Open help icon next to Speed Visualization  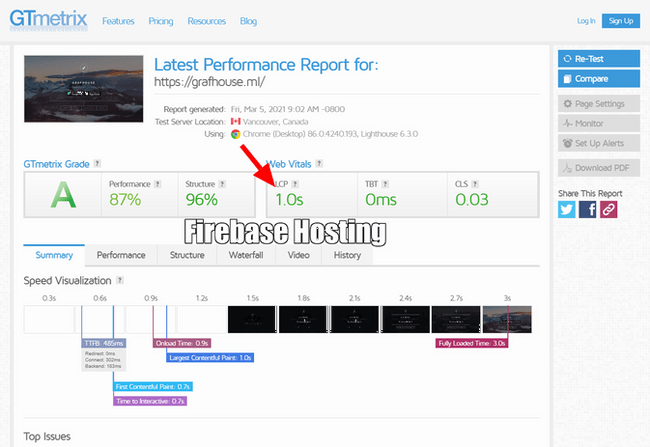point(120,280)
